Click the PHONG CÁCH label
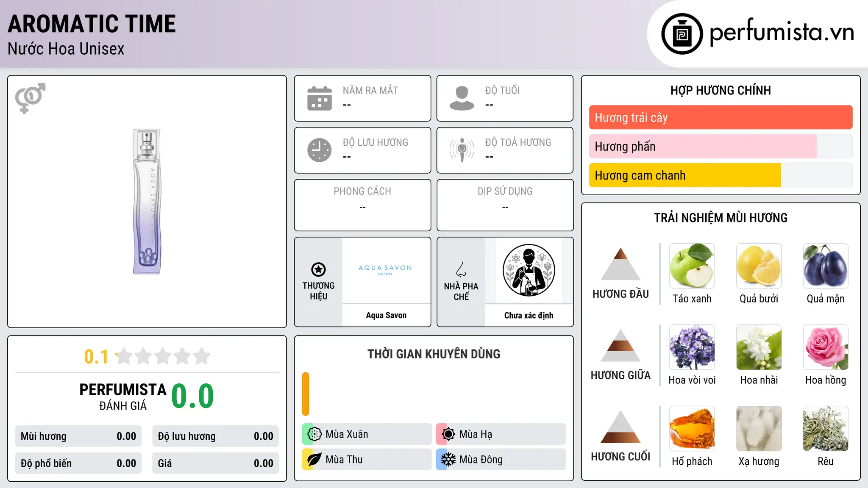Screen dimensions: 868x488 point(362,191)
